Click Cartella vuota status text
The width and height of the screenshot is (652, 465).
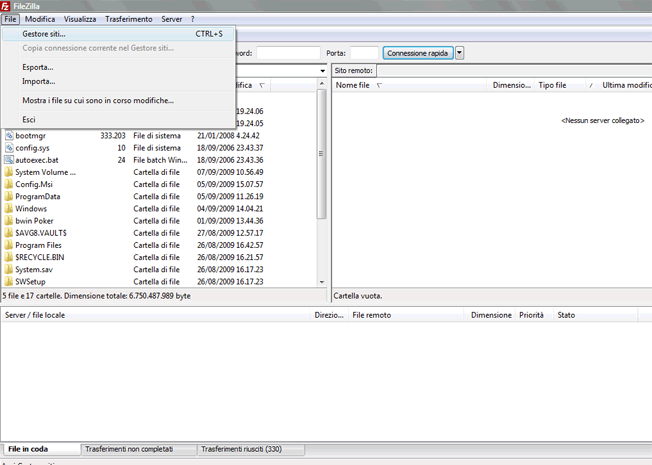(358, 296)
